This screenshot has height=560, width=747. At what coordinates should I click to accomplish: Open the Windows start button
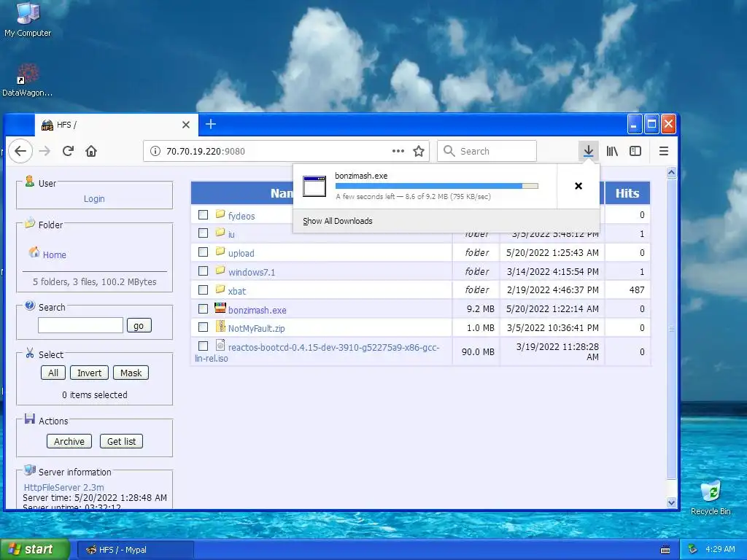coord(35,550)
